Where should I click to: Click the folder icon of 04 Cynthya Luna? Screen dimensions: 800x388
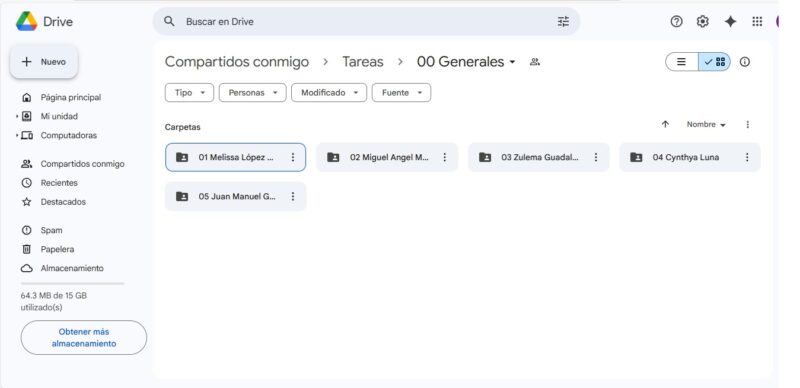[x=636, y=157]
